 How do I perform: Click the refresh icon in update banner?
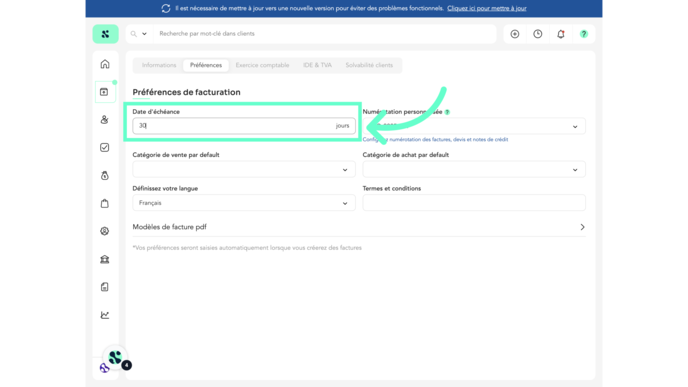pyautogui.click(x=165, y=8)
